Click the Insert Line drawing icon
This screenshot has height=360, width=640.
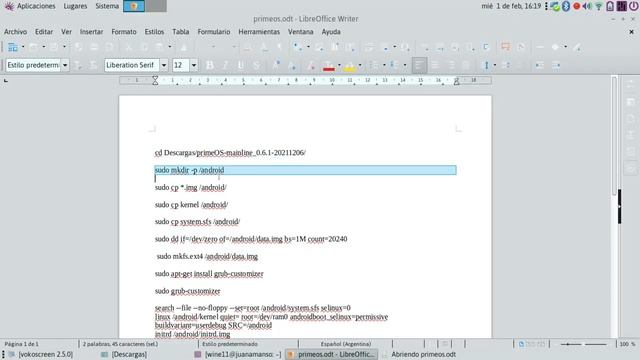[x=540, y=47]
